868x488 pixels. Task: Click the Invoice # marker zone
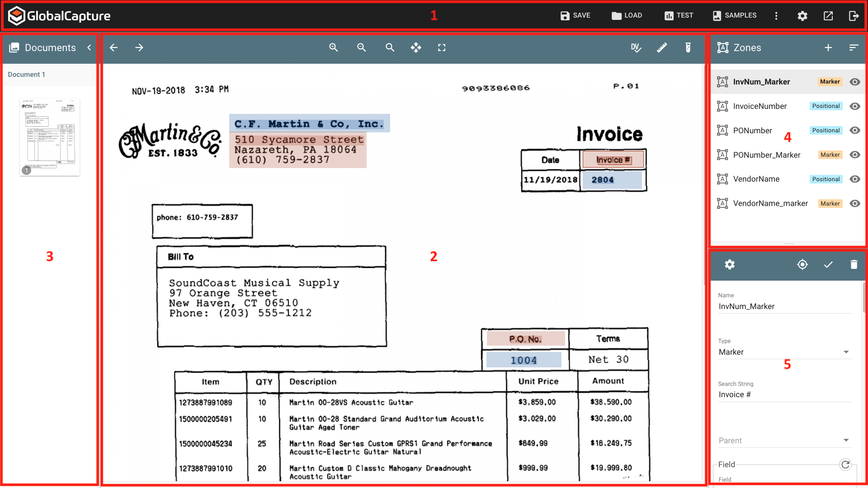[613, 160]
